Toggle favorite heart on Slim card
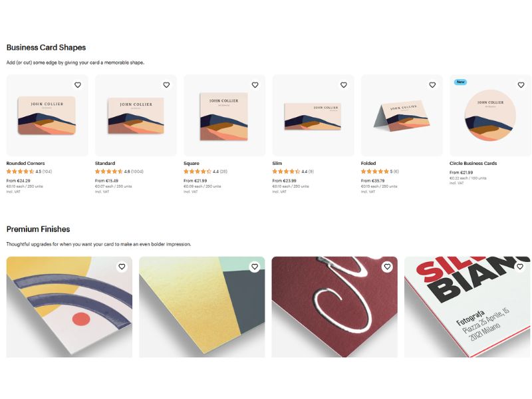The image size is (532, 399). click(344, 85)
